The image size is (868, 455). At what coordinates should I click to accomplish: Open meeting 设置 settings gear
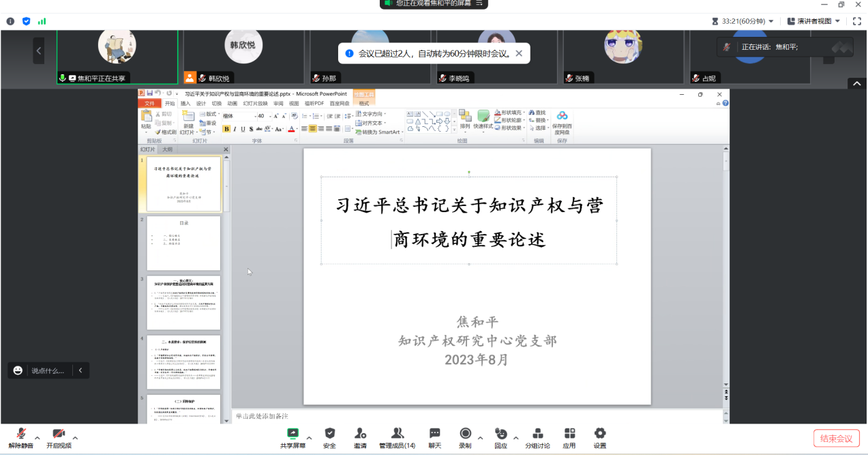[x=600, y=433]
